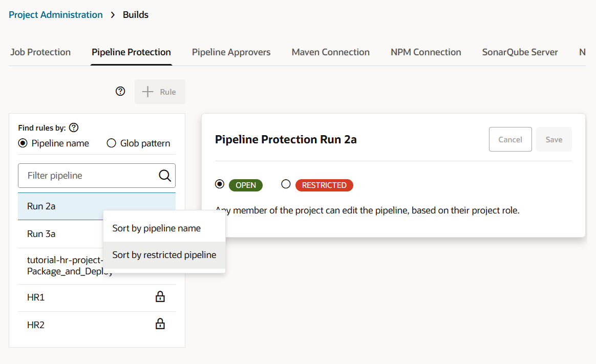Go to the SonarQube Server tab
The width and height of the screenshot is (596, 364).
[520, 52]
